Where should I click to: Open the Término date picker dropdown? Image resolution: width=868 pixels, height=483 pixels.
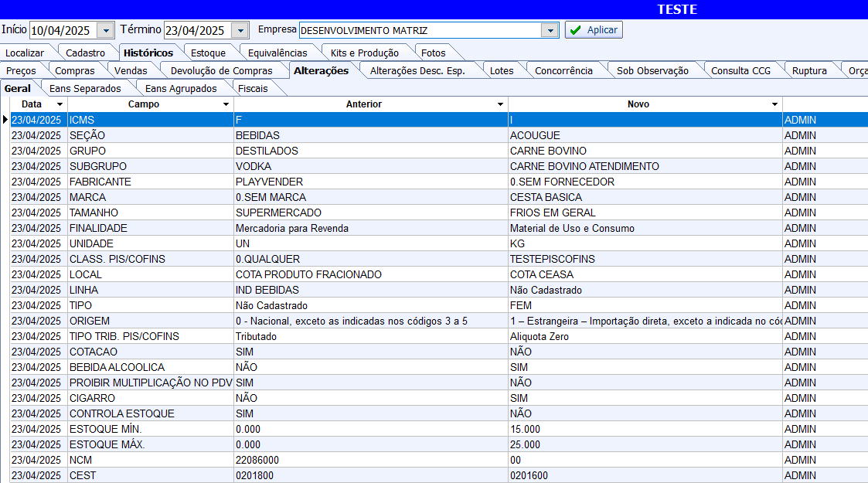240,31
